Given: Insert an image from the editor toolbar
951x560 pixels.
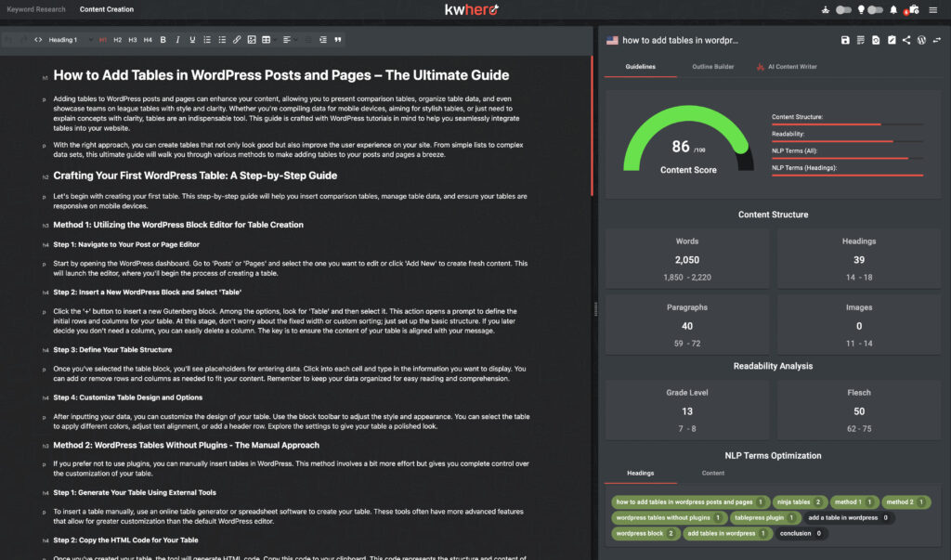Looking at the screenshot, I should [252, 40].
